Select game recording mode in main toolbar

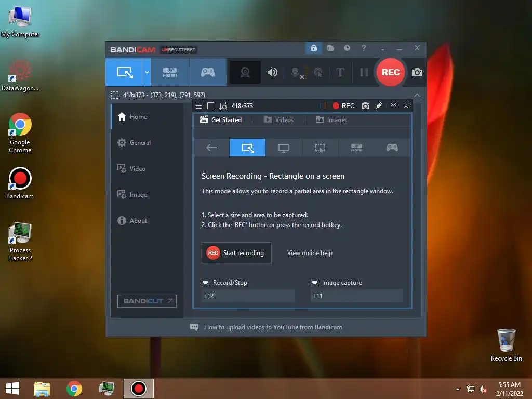[208, 72]
